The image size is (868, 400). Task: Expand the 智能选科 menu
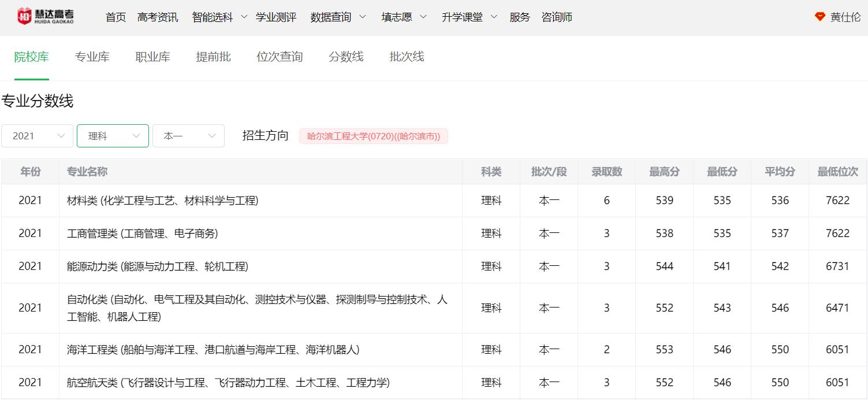coord(219,17)
